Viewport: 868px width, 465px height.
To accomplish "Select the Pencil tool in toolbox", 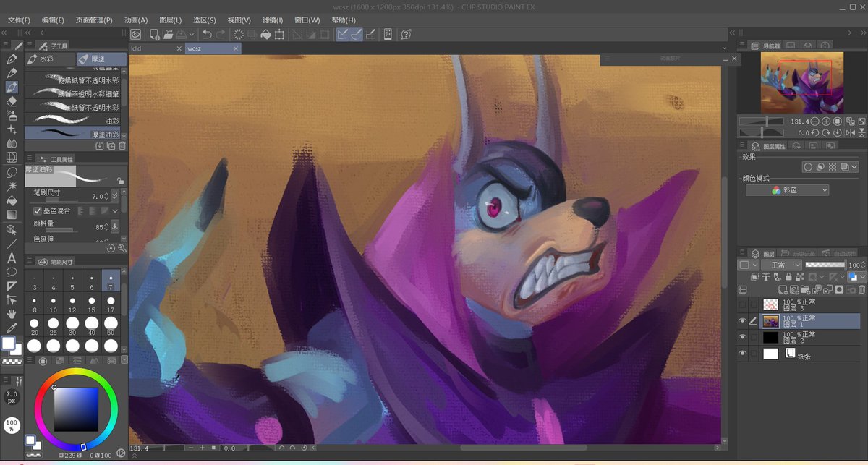I will [12, 73].
